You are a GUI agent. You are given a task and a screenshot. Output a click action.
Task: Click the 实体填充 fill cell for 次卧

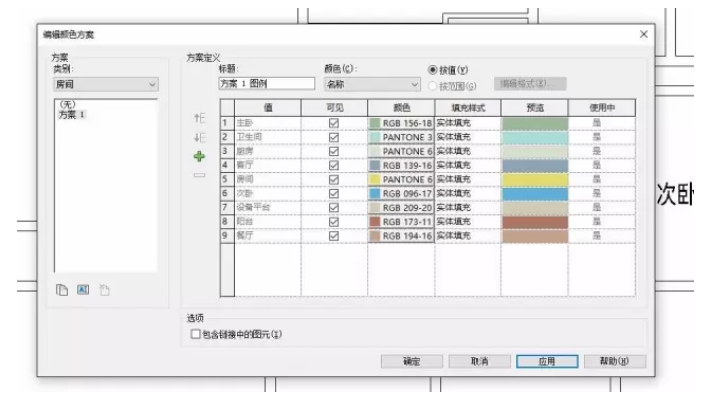pos(468,194)
